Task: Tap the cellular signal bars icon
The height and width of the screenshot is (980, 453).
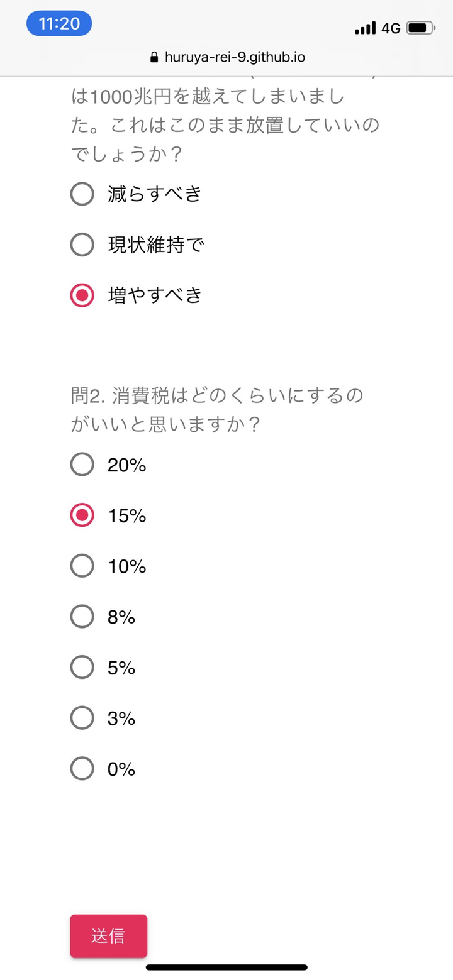Action: [365, 28]
